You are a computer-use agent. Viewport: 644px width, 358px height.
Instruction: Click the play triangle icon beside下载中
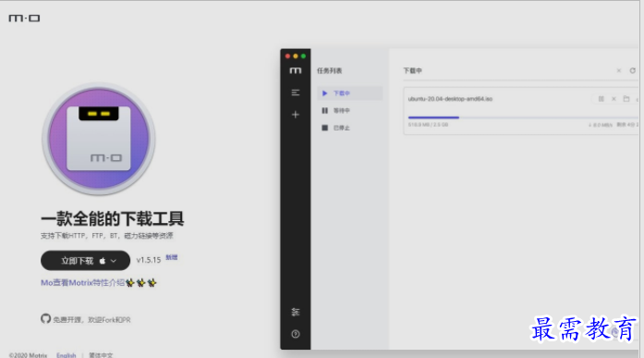click(324, 93)
